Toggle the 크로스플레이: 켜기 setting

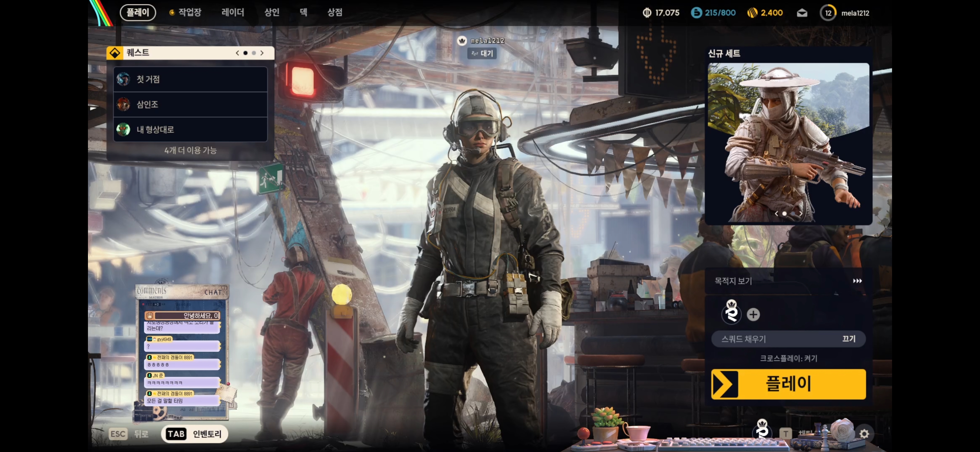pos(788,358)
